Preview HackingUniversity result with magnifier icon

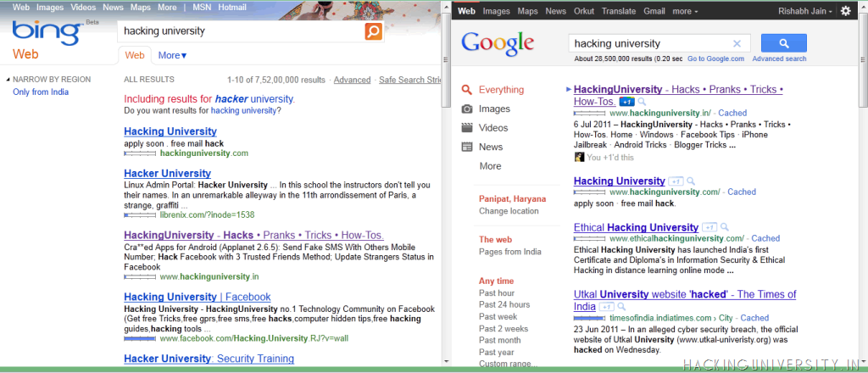point(642,102)
